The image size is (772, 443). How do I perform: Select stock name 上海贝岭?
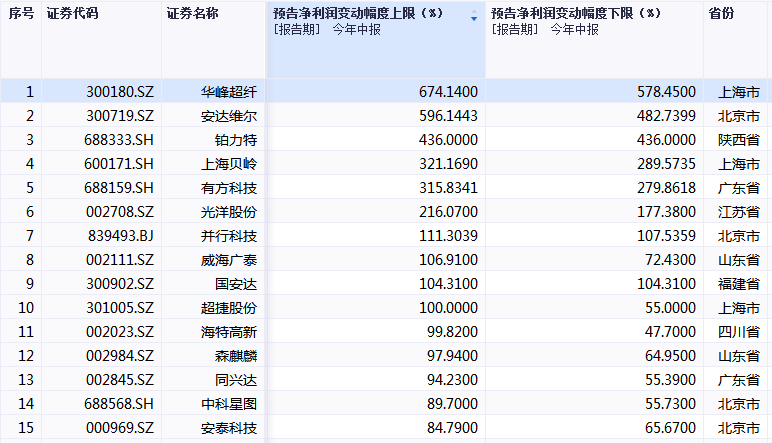tap(229, 163)
